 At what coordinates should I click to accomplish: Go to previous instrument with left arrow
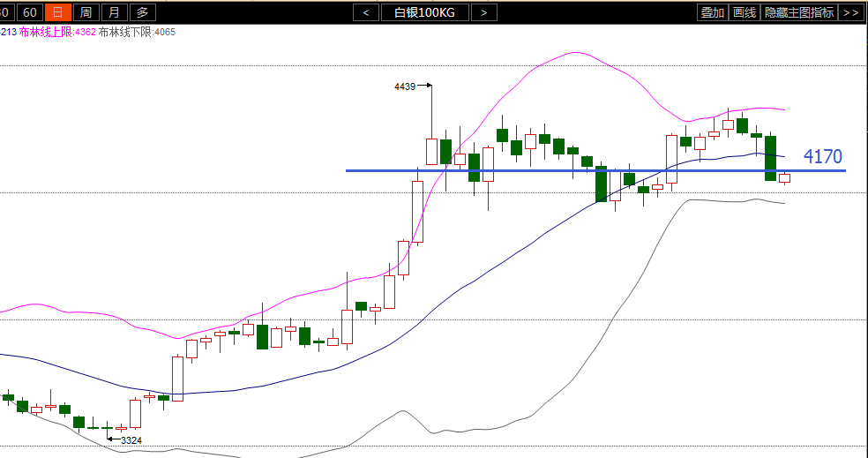(366, 12)
